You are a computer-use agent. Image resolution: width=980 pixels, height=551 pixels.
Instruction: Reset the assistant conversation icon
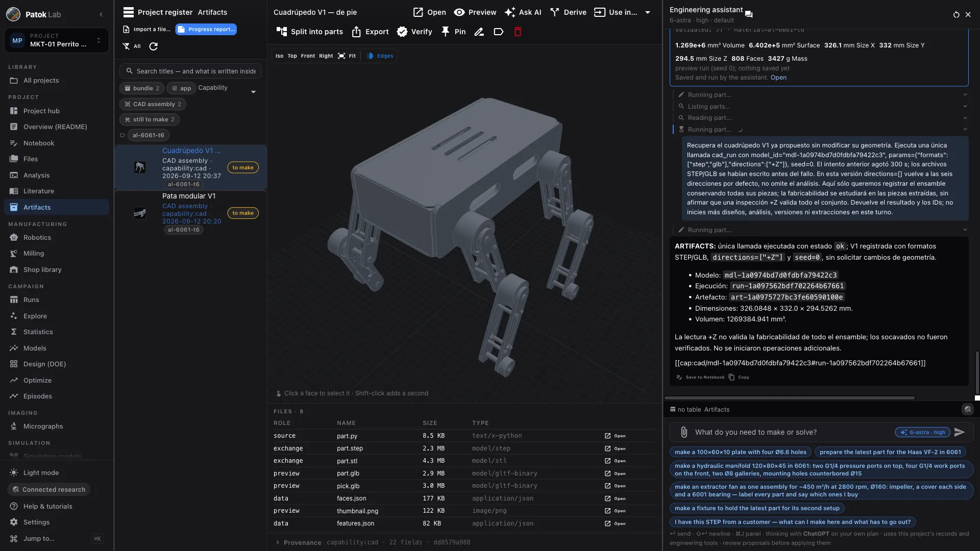(x=956, y=14)
